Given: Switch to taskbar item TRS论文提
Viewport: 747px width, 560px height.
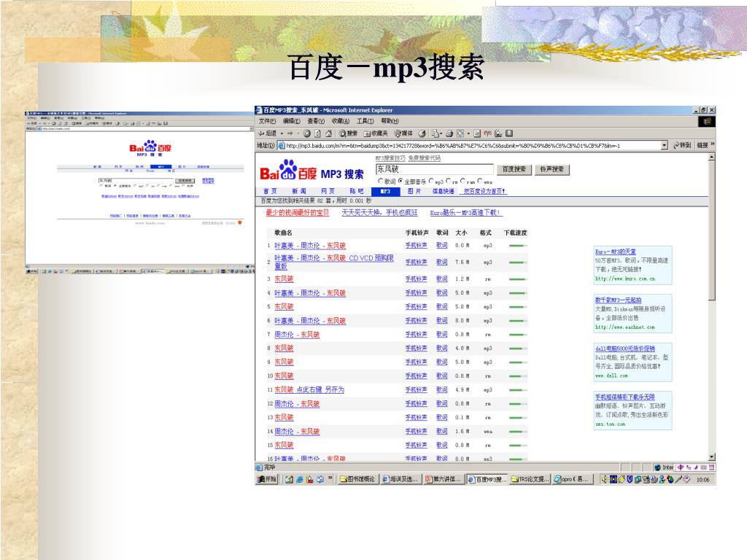Looking at the screenshot, I should point(530,479).
